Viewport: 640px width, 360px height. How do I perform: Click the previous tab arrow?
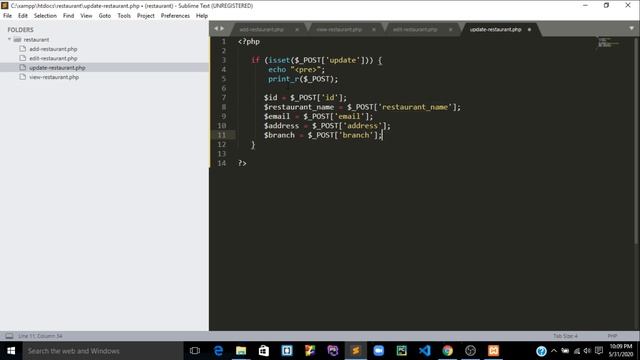pos(216,29)
